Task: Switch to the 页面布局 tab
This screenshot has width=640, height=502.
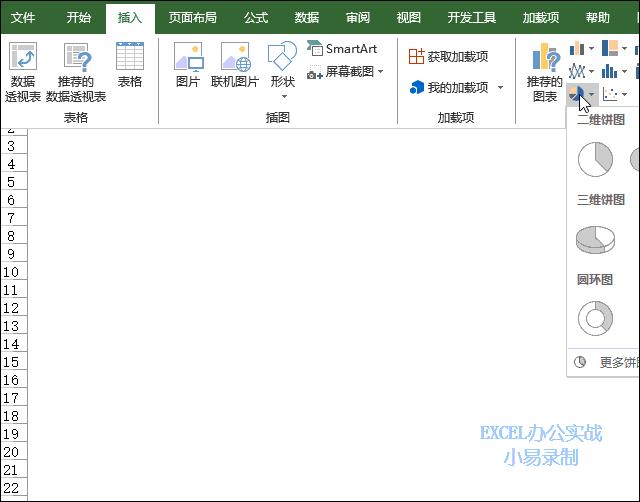Action: click(x=193, y=18)
